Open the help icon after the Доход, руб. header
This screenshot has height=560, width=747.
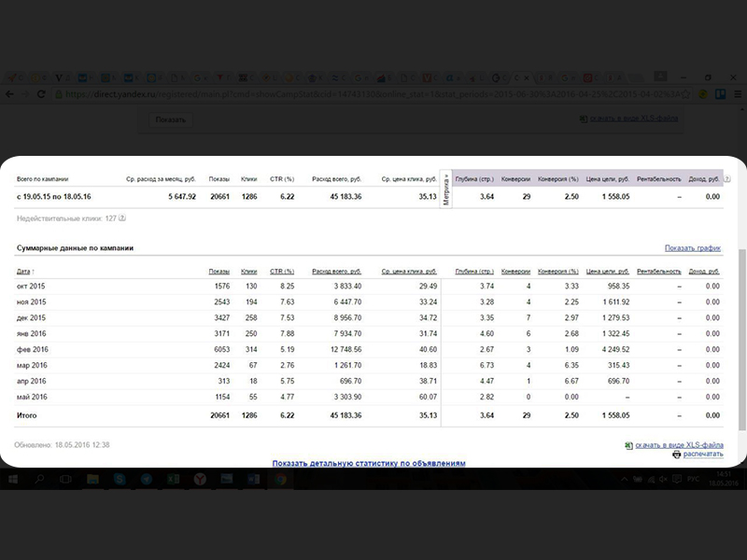(727, 179)
